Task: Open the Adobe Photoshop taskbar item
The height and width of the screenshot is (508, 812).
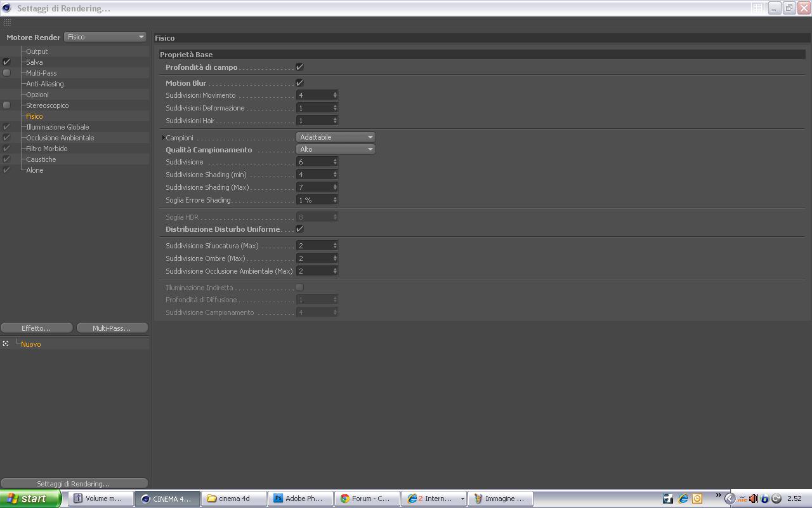Action: (x=298, y=498)
